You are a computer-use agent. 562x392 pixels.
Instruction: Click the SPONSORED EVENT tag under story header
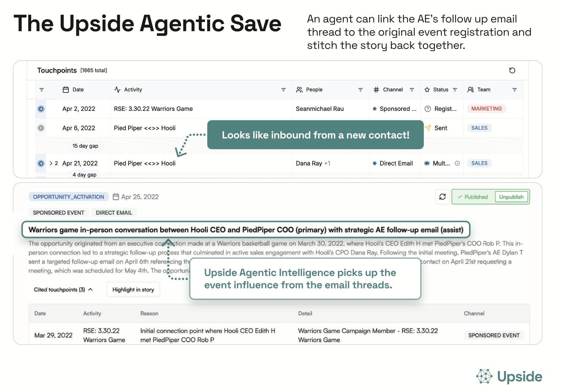tap(58, 213)
